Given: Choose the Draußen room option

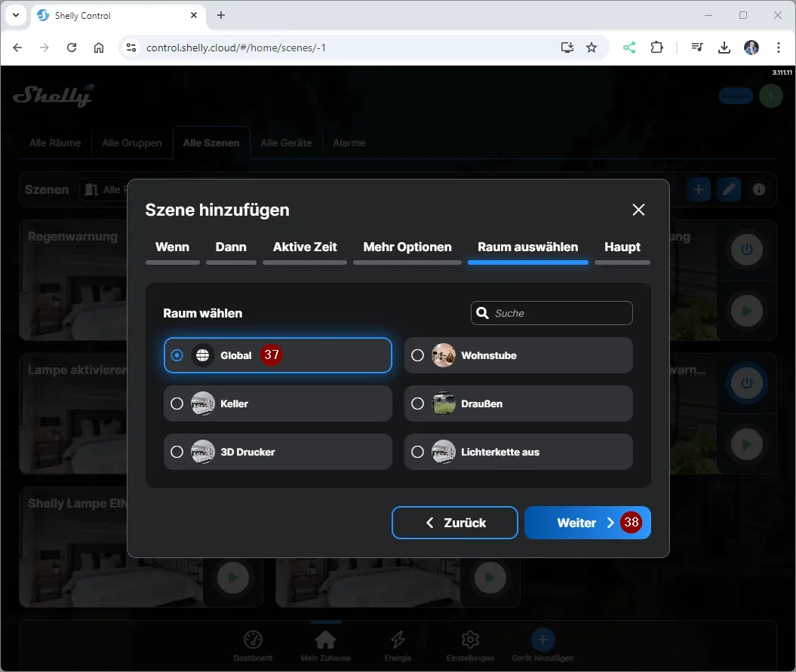Looking at the screenshot, I should pyautogui.click(x=417, y=404).
